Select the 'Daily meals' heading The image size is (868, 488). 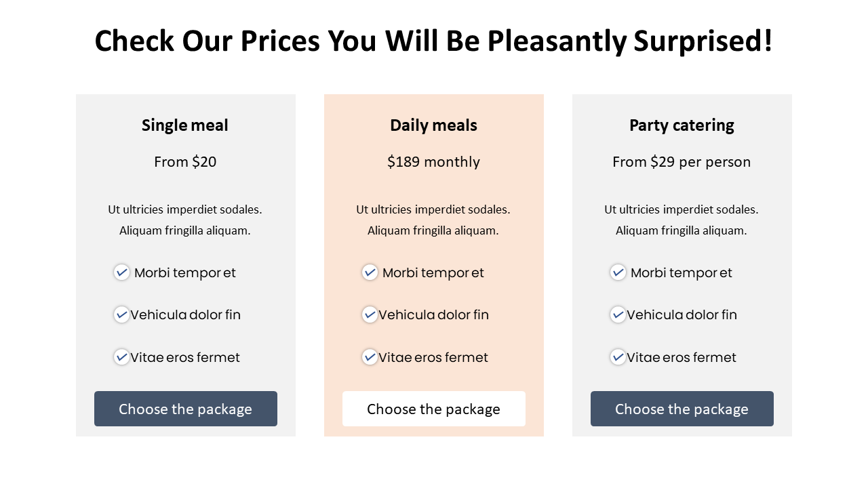[433, 125]
